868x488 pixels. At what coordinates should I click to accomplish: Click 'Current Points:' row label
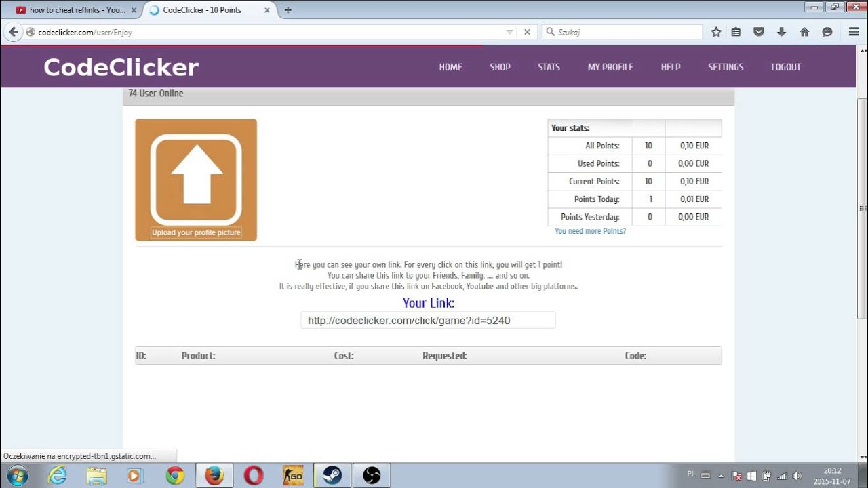[x=594, y=181]
